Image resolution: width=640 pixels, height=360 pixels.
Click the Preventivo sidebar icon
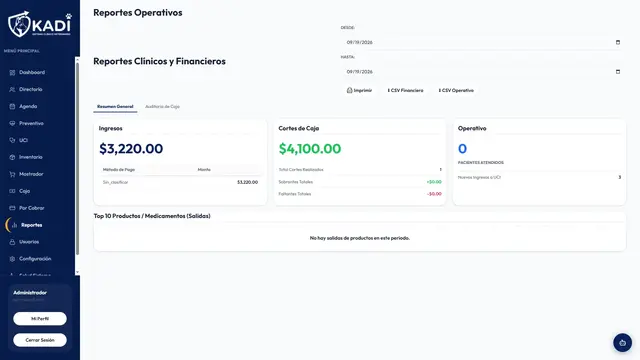pos(12,123)
